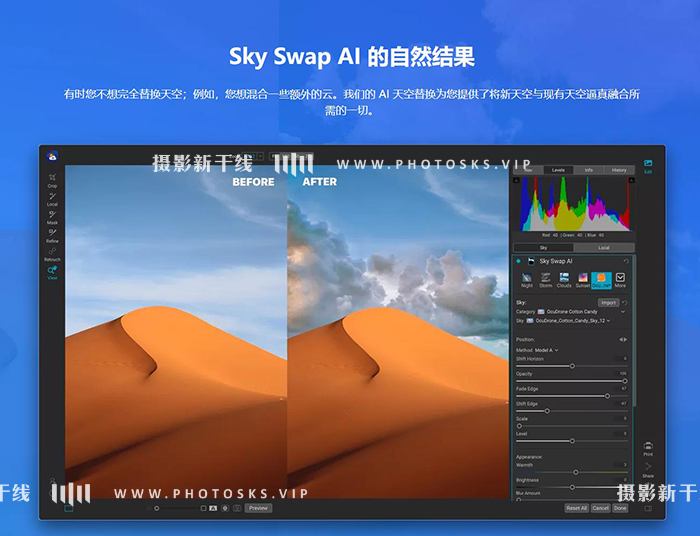Select the Refine tool
The height and width of the screenshot is (536, 700).
pos(52,236)
